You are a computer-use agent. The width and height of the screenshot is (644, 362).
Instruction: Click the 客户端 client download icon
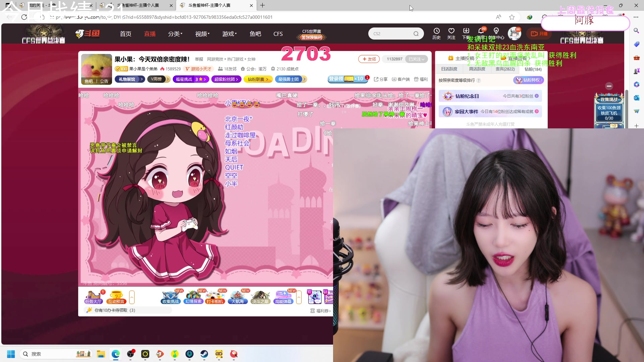[x=401, y=79]
